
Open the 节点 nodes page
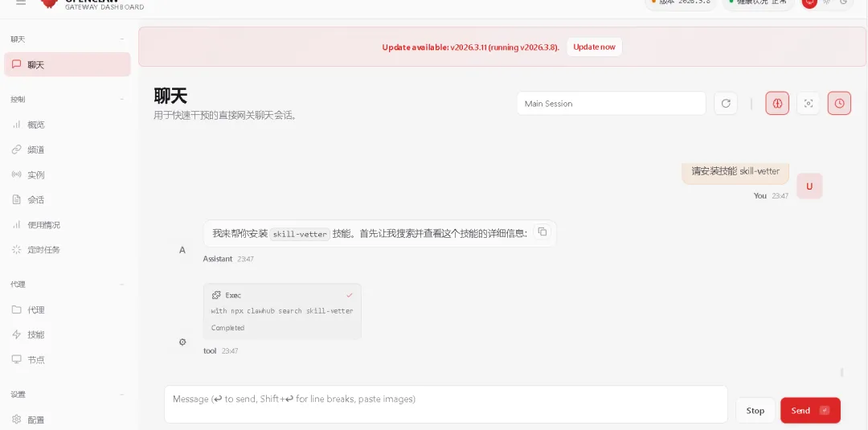[x=67, y=360]
